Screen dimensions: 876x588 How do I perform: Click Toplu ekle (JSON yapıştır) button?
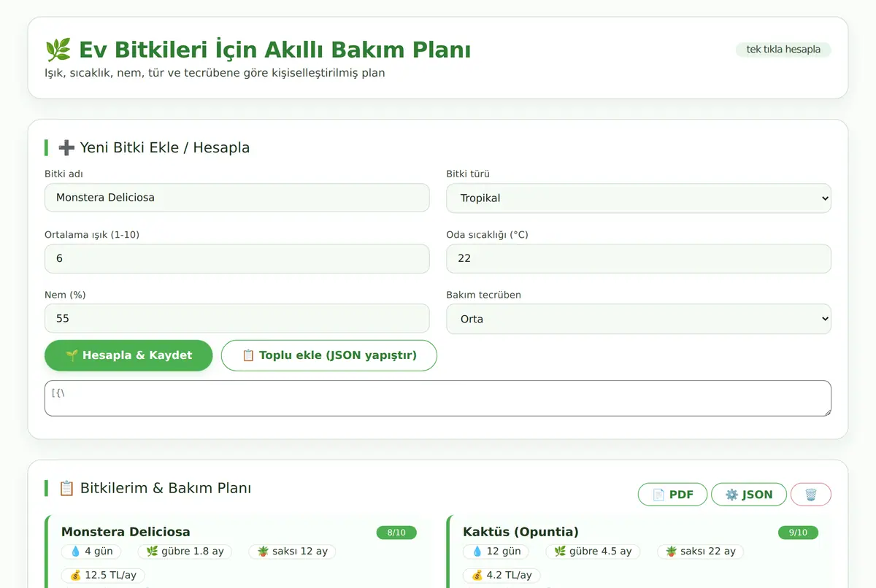point(329,355)
